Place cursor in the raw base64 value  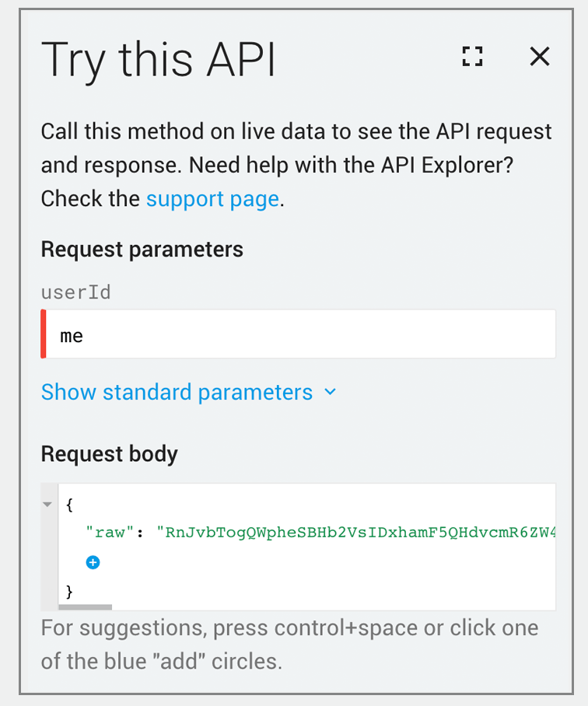click(355, 533)
